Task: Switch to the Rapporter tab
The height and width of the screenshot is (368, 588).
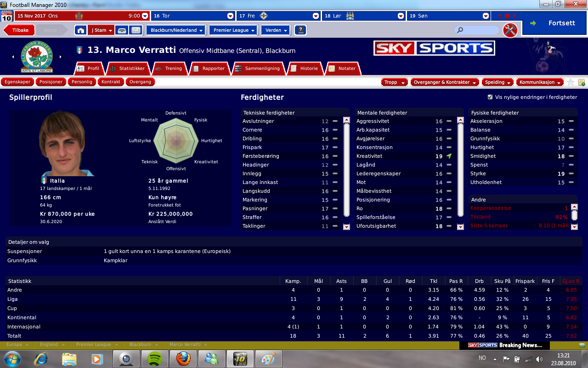Action: coord(210,69)
